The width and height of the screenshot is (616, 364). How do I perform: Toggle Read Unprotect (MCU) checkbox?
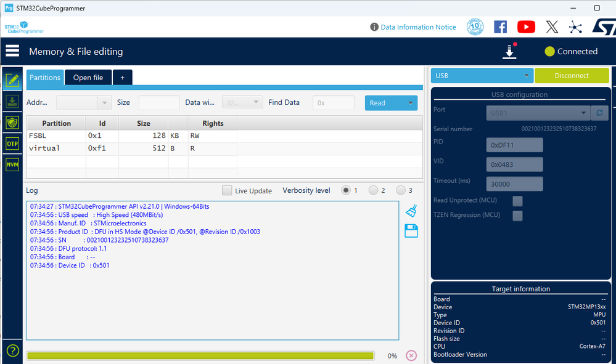(517, 201)
